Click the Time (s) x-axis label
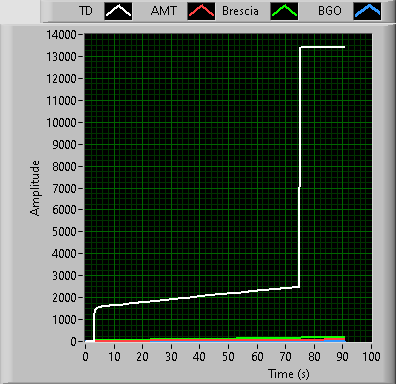396x384 pixels. (x=289, y=374)
